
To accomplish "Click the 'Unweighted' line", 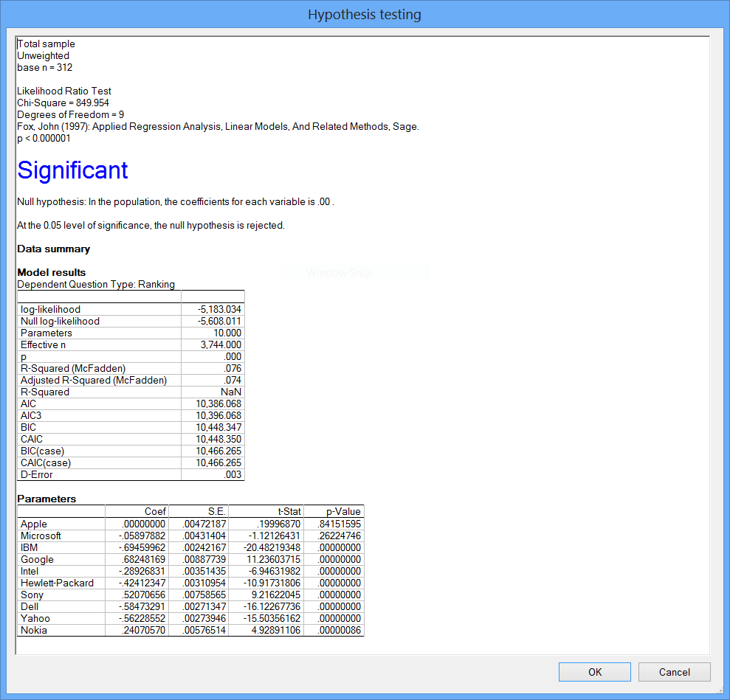I will pyautogui.click(x=44, y=55).
